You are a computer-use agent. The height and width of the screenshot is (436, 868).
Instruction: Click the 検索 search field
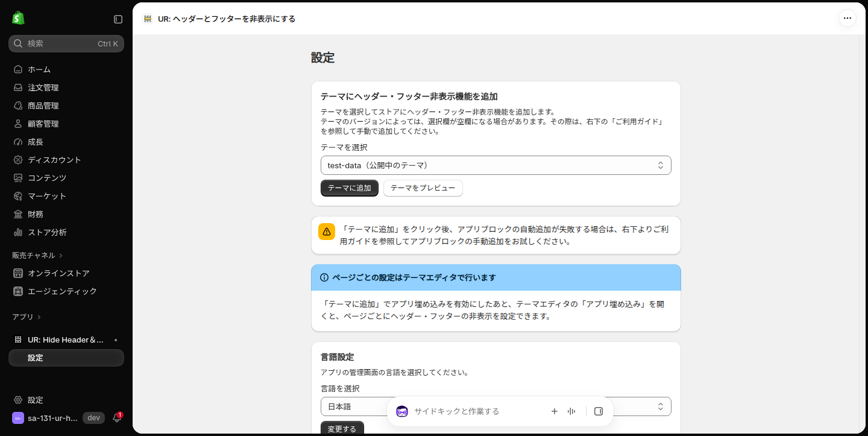click(66, 43)
